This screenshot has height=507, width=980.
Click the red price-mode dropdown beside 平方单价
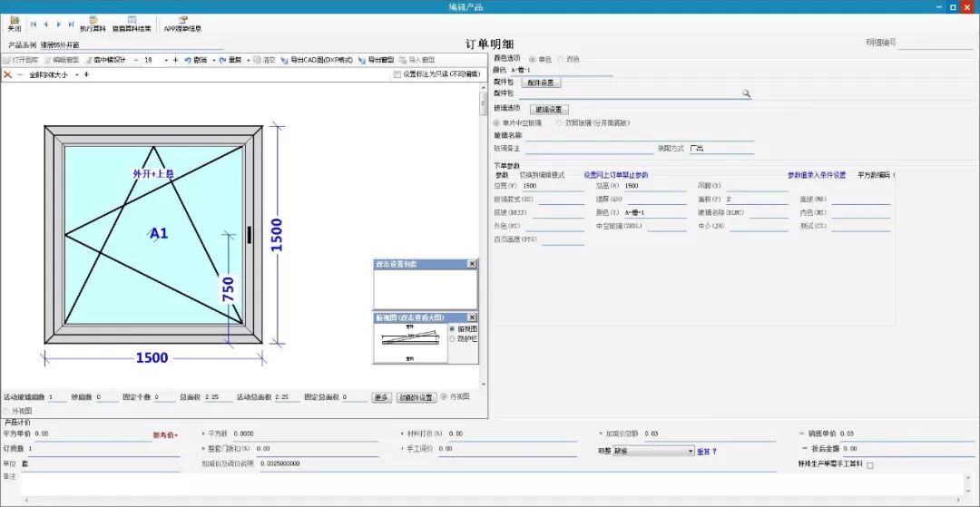[x=166, y=434]
